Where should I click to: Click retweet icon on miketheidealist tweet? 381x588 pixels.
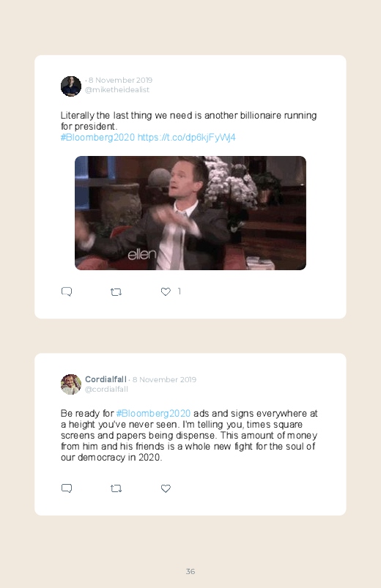(116, 291)
